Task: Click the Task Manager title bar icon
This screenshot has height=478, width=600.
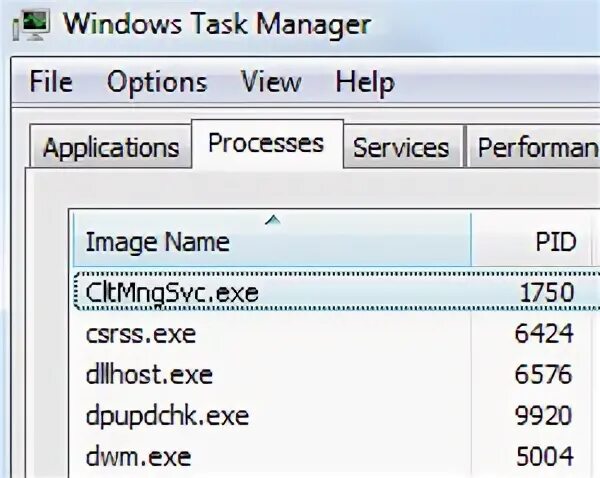Action: click(32, 25)
